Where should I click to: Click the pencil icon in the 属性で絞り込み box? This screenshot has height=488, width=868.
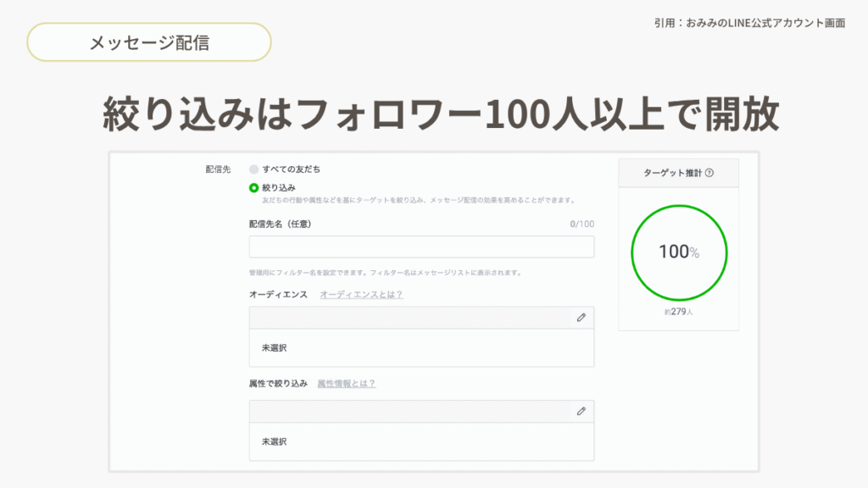click(x=581, y=411)
